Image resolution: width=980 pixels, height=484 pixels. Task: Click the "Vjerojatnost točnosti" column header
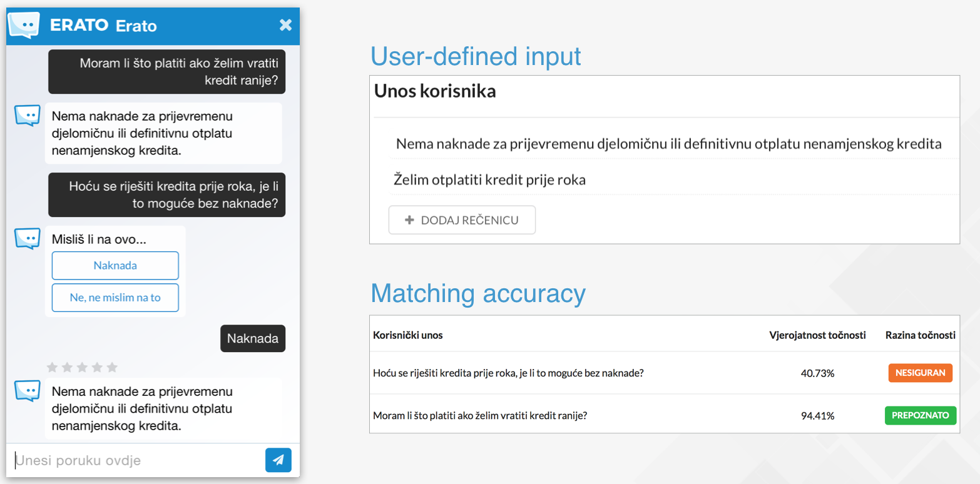(817, 335)
